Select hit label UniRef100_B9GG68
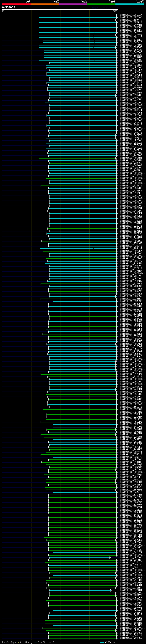The height and width of the screenshot is (644, 146). (131, 47)
